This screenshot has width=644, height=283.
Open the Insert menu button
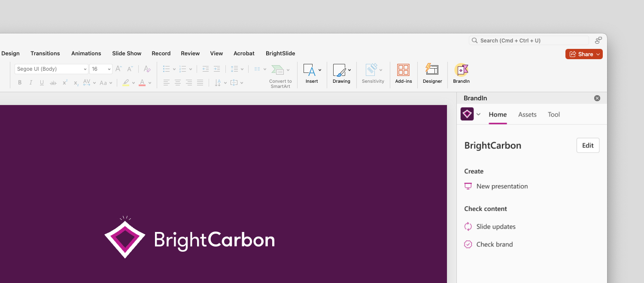(312, 73)
